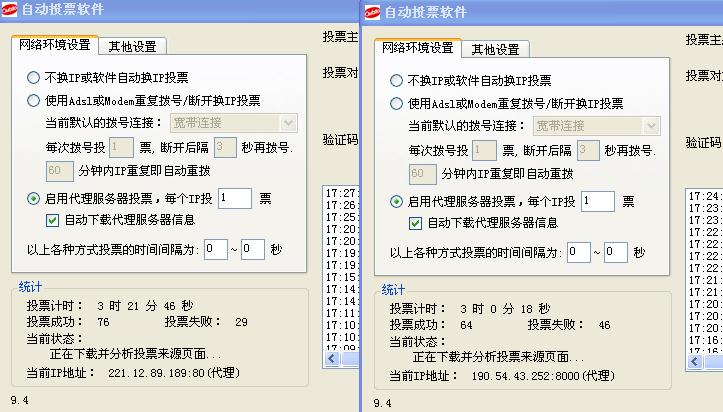Click 每次拨号投 votes field in left window
The height and width of the screenshot is (412, 723).
(x=121, y=147)
